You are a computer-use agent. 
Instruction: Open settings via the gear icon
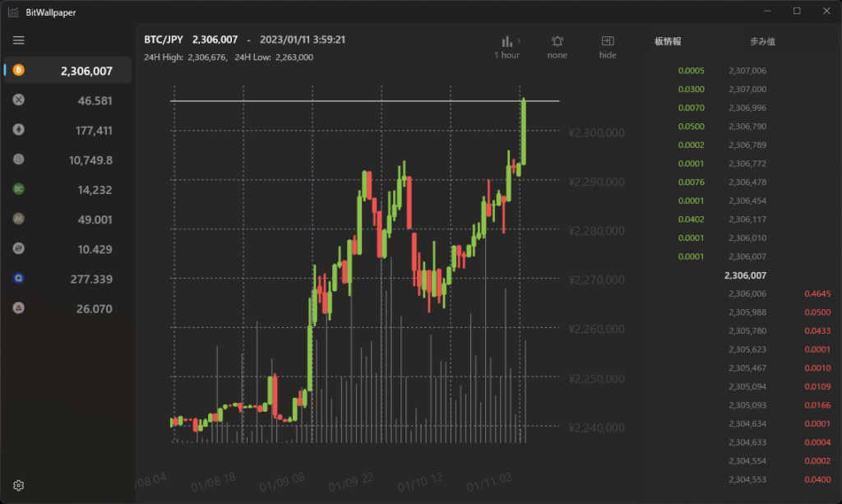pyautogui.click(x=19, y=485)
